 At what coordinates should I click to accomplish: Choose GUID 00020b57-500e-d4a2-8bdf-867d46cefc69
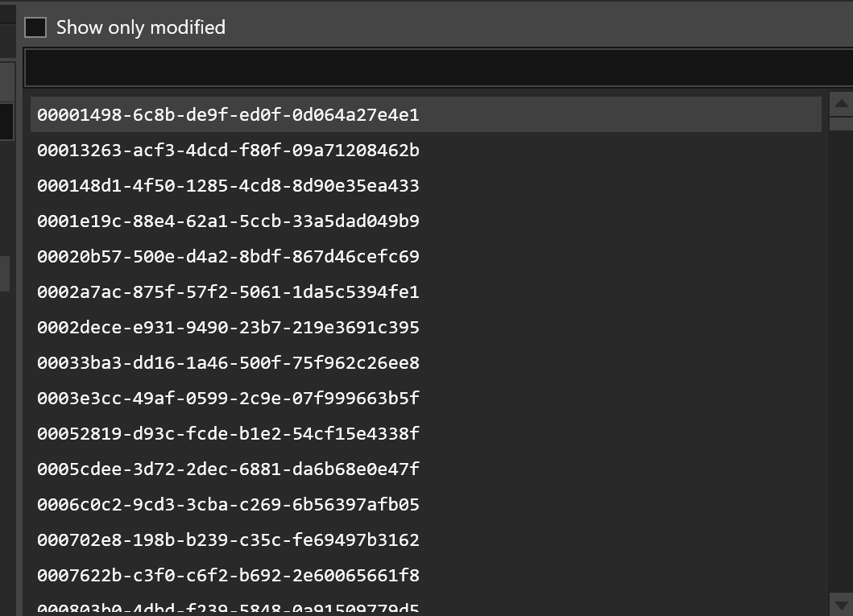coord(228,257)
